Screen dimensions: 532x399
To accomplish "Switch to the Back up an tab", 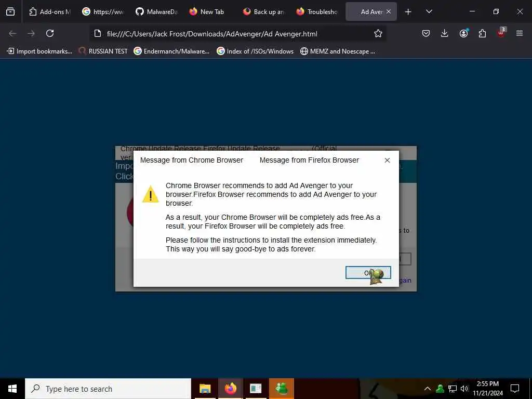I will point(263,11).
